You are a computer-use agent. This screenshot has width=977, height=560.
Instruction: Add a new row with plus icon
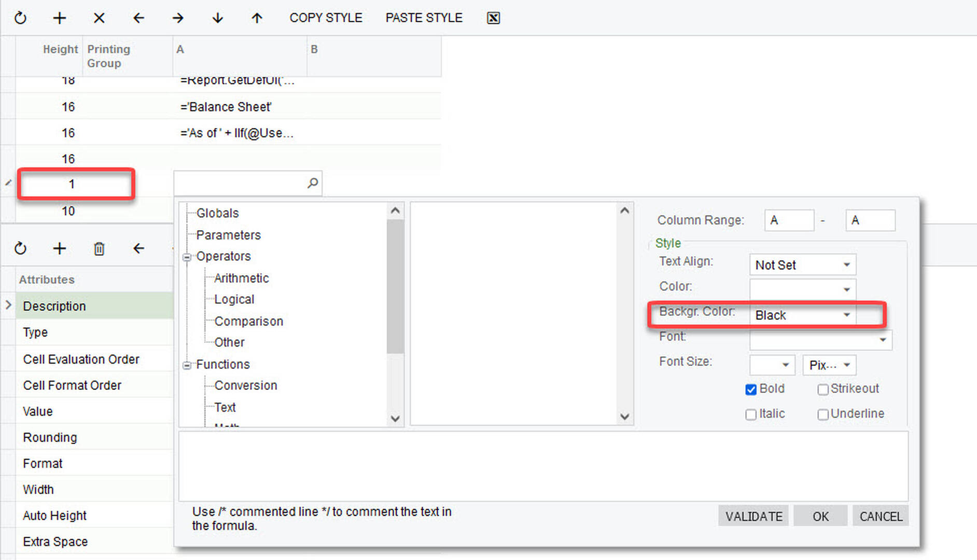tap(60, 18)
